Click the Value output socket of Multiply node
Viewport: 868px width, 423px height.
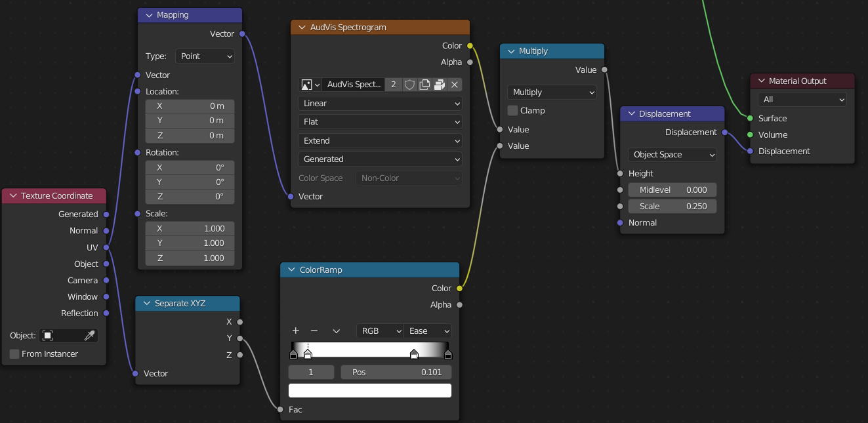pyautogui.click(x=604, y=70)
